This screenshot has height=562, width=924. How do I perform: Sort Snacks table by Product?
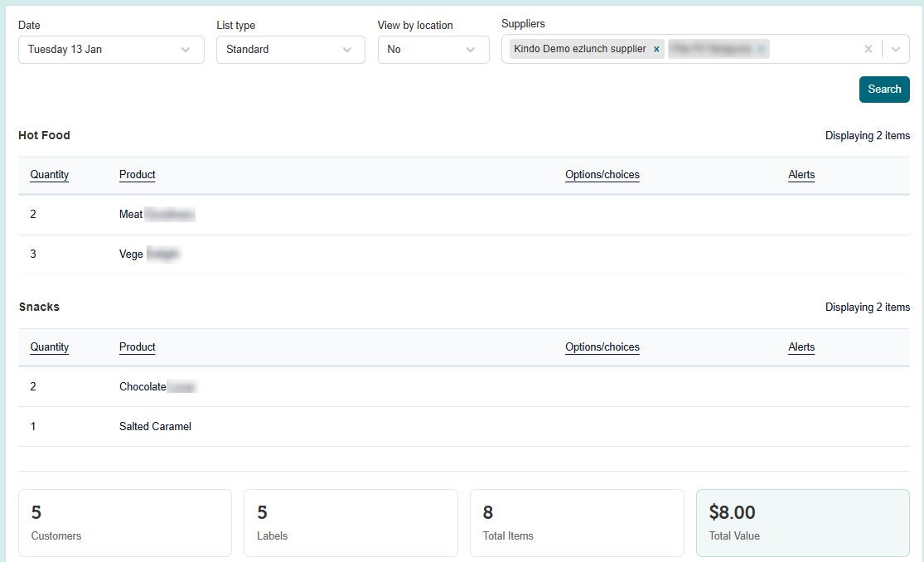[138, 347]
